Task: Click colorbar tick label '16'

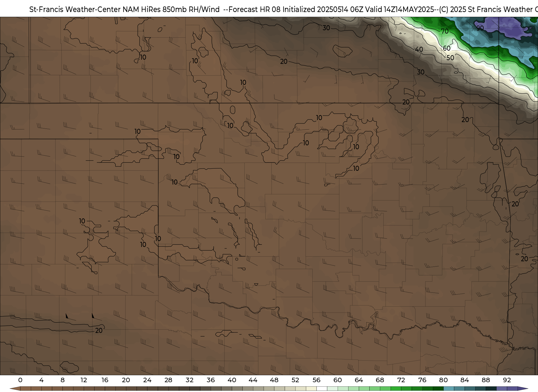Action: tap(105, 380)
